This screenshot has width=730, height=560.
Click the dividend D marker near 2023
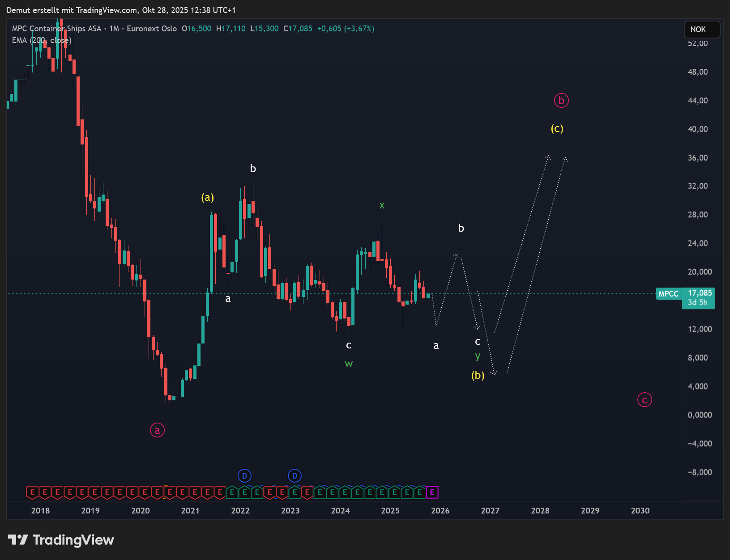[295, 475]
